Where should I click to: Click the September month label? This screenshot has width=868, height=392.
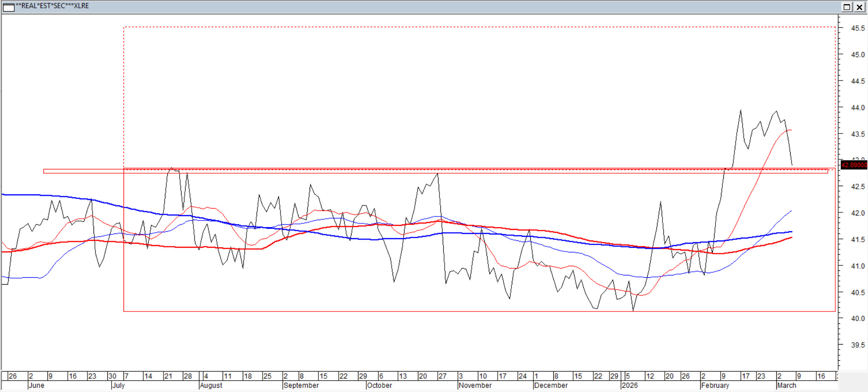point(301,386)
